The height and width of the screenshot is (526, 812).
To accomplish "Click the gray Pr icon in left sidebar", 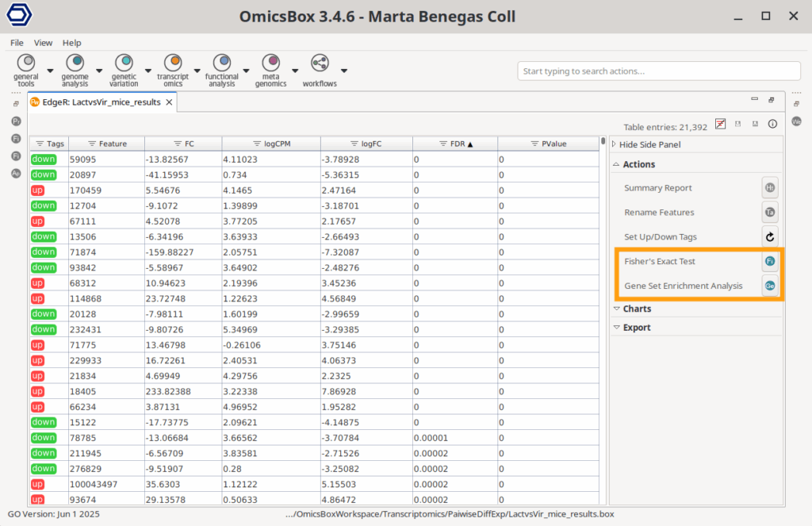I will (x=16, y=121).
